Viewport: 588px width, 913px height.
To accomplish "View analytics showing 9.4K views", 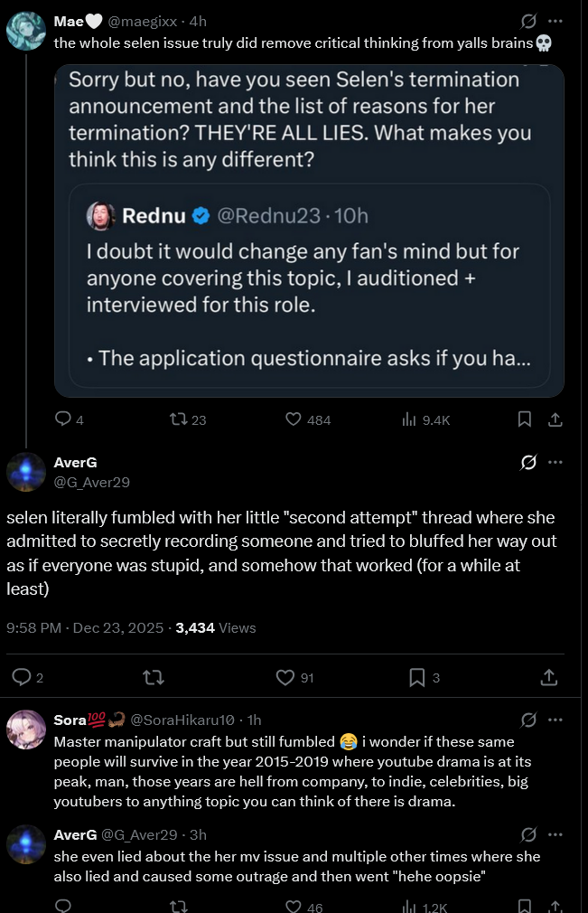I will tap(408, 419).
